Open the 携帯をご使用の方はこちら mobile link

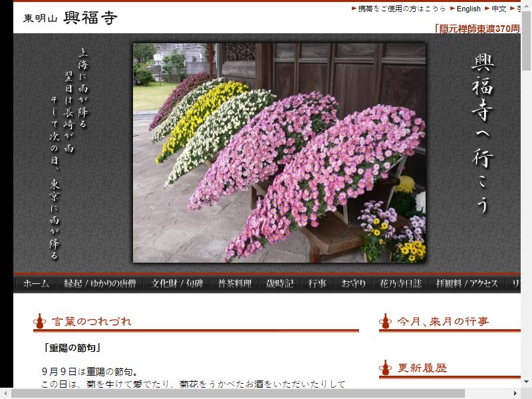pyautogui.click(x=402, y=9)
